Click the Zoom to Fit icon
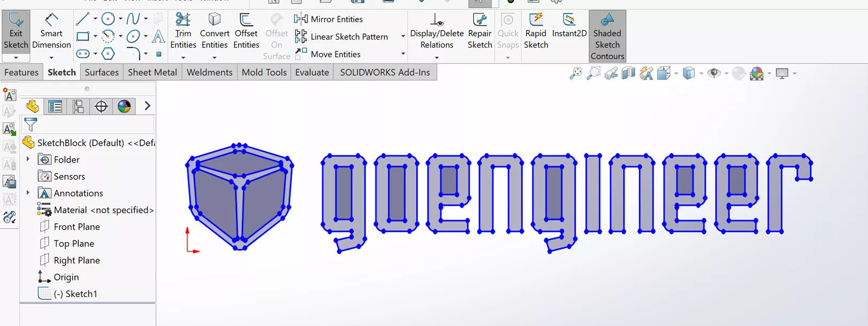 576,73
